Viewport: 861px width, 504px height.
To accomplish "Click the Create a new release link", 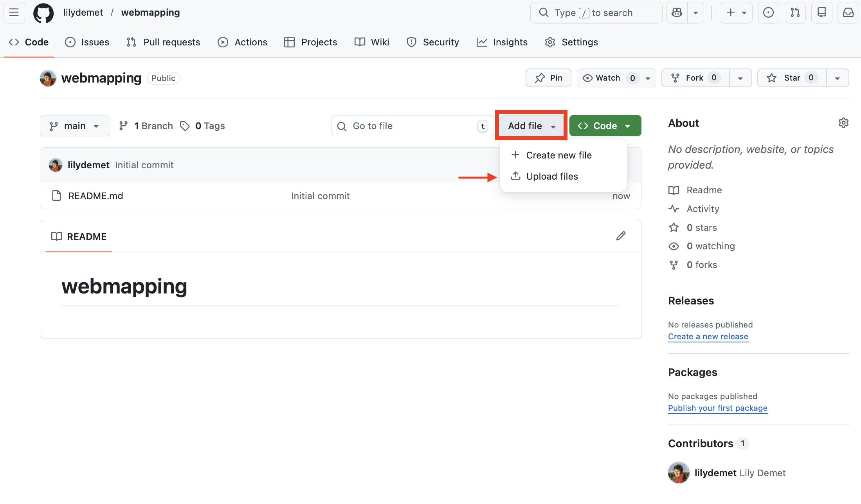I will click(x=708, y=337).
